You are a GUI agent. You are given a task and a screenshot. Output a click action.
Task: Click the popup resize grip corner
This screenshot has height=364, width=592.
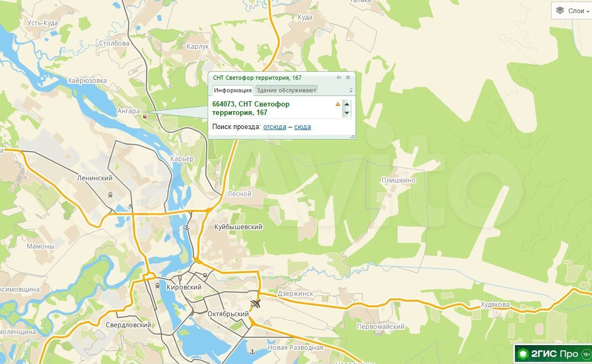point(353,136)
